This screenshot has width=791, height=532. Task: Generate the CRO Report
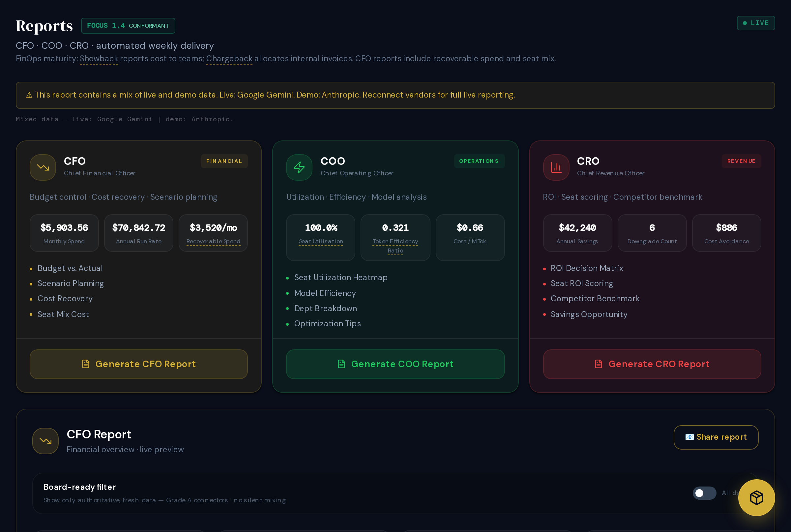click(652, 364)
